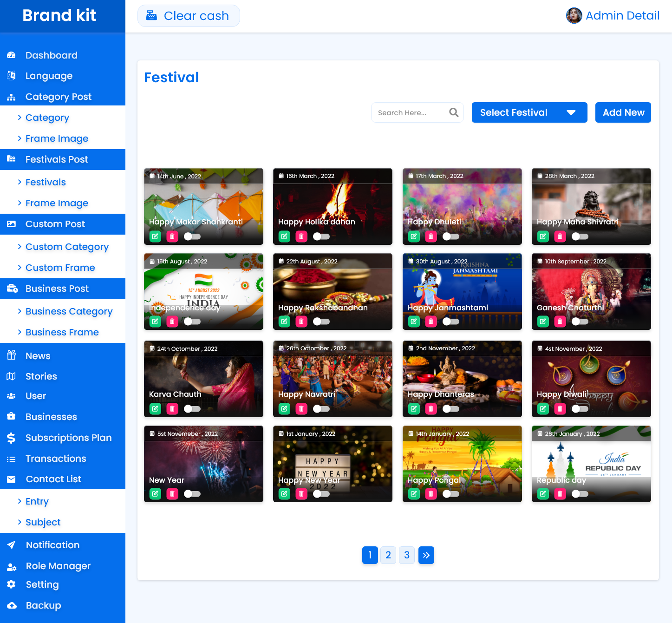Click the search magnifier icon
Screen dimensions: 672x623
[x=454, y=112]
